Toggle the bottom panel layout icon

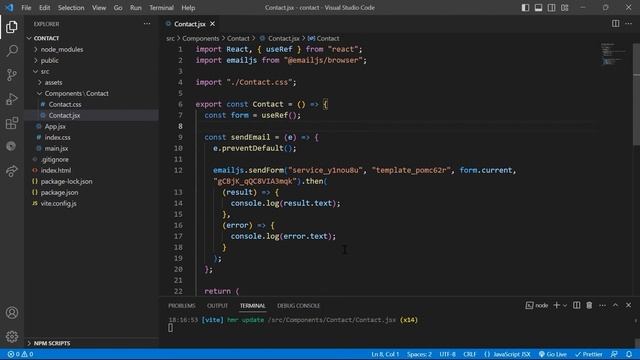[538, 8]
